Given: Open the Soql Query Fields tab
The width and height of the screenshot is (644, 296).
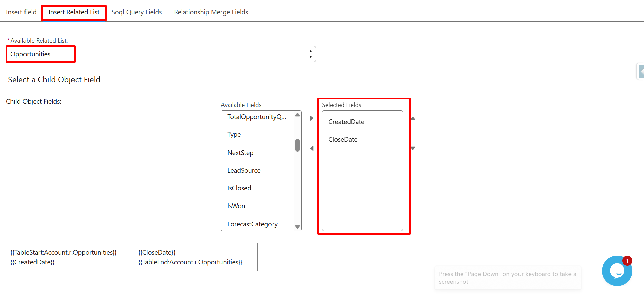Looking at the screenshot, I should (x=137, y=12).
